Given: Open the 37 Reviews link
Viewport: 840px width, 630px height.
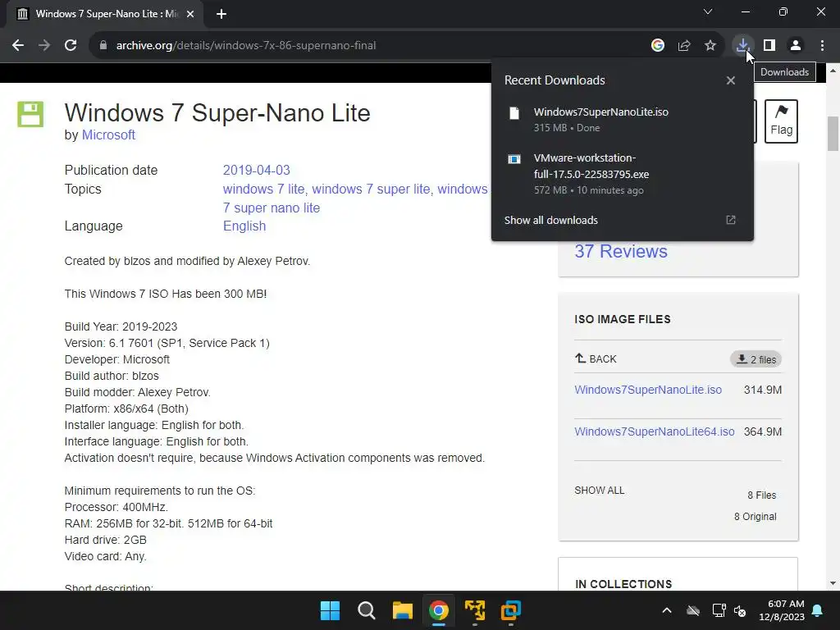Looking at the screenshot, I should click(621, 251).
